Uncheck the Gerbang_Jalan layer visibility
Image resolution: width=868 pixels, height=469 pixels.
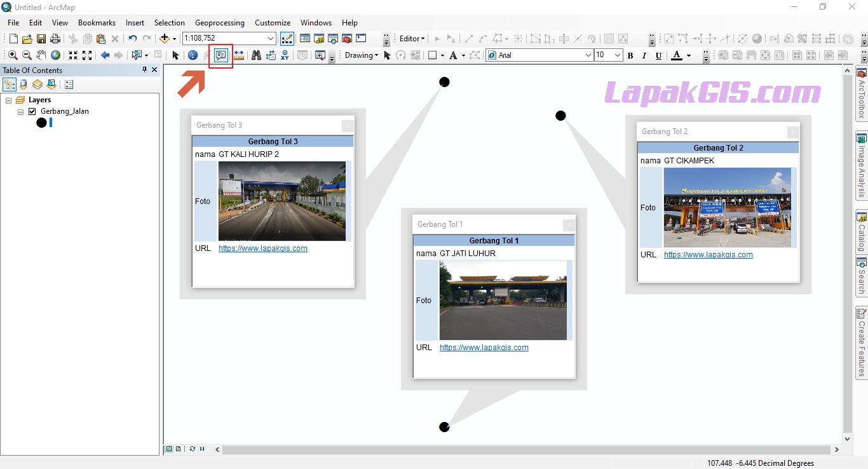pos(32,111)
